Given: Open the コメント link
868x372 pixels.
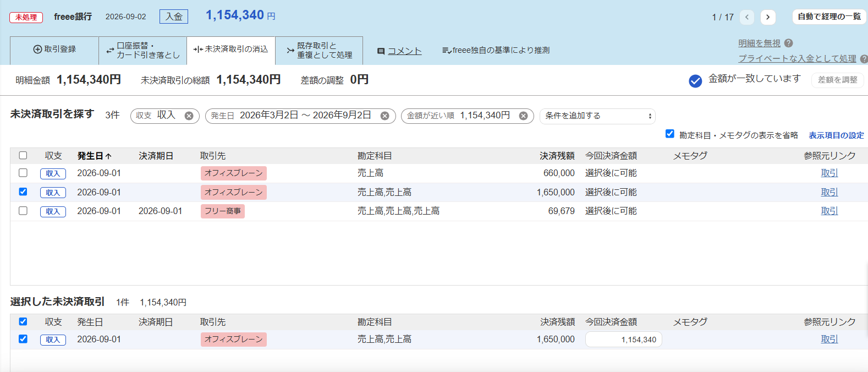Looking at the screenshot, I should point(405,51).
